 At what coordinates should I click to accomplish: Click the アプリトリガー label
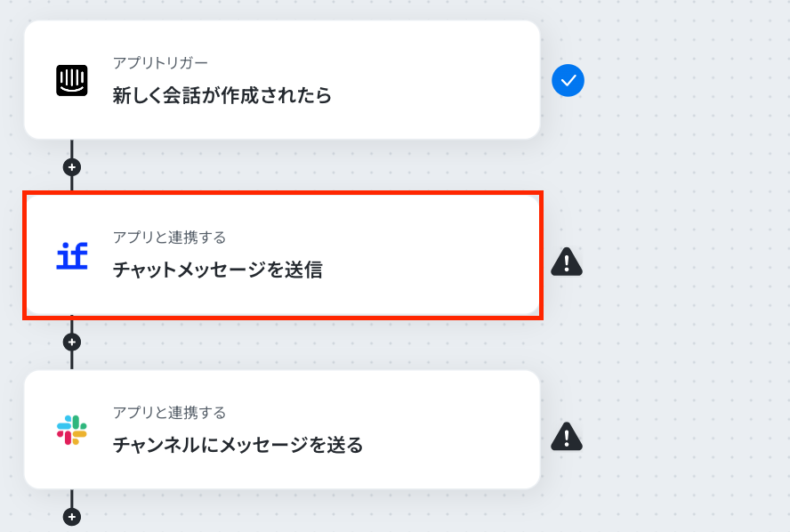(160, 63)
